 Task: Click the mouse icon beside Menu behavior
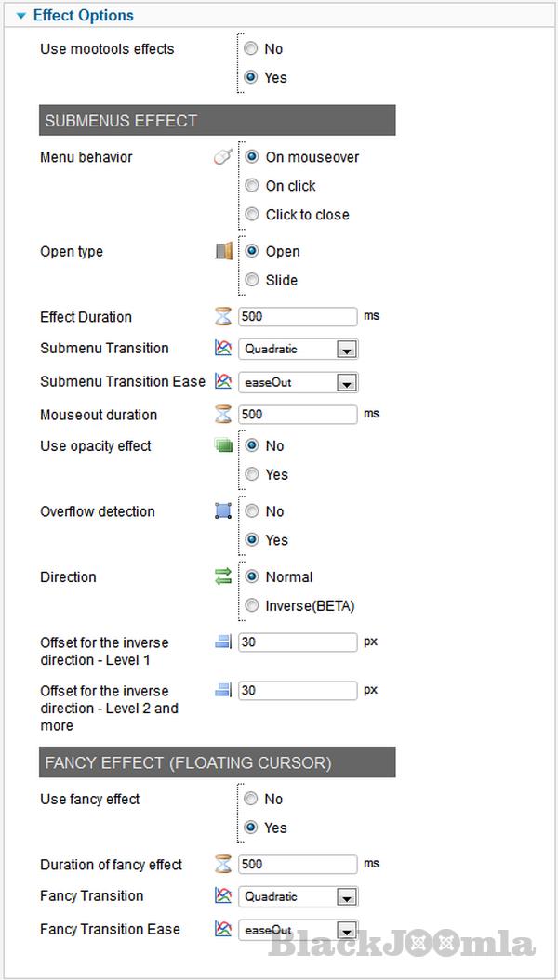[x=222, y=157]
